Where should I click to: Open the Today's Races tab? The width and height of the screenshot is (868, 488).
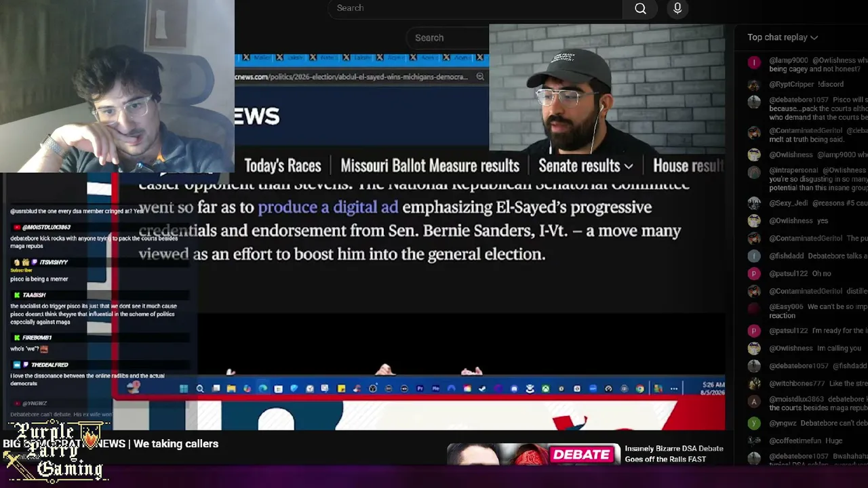(282, 166)
